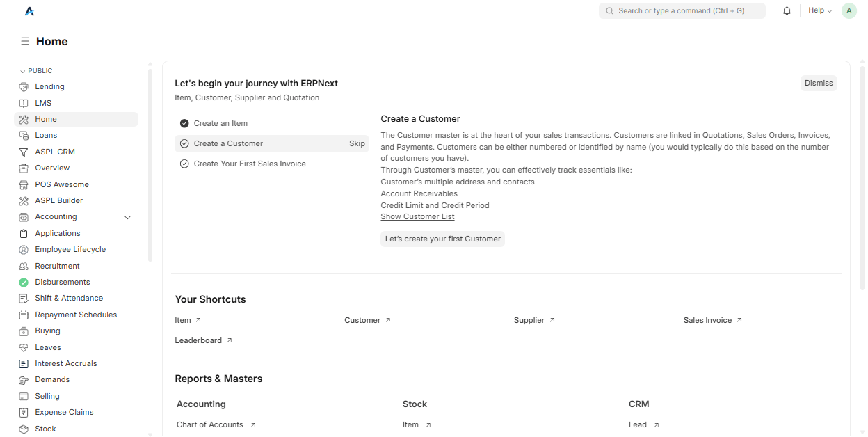
Task: Click the notification bell icon
Action: pyautogui.click(x=787, y=11)
